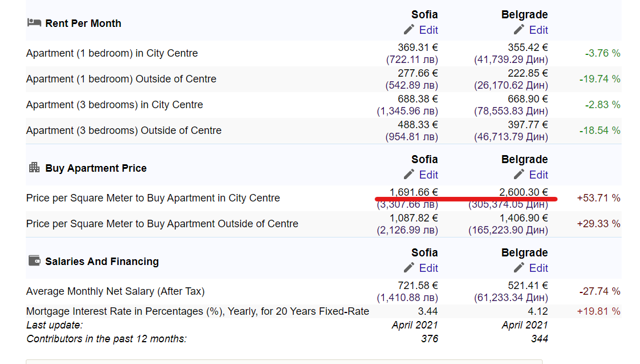The width and height of the screenshot is (640, 364).
Task: Click the Sofia pencil icon under Buy Apartment Price
Action: click(409, 175)
